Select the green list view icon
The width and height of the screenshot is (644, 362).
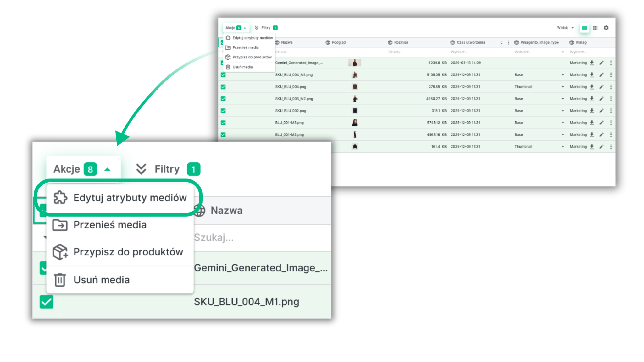584,28
